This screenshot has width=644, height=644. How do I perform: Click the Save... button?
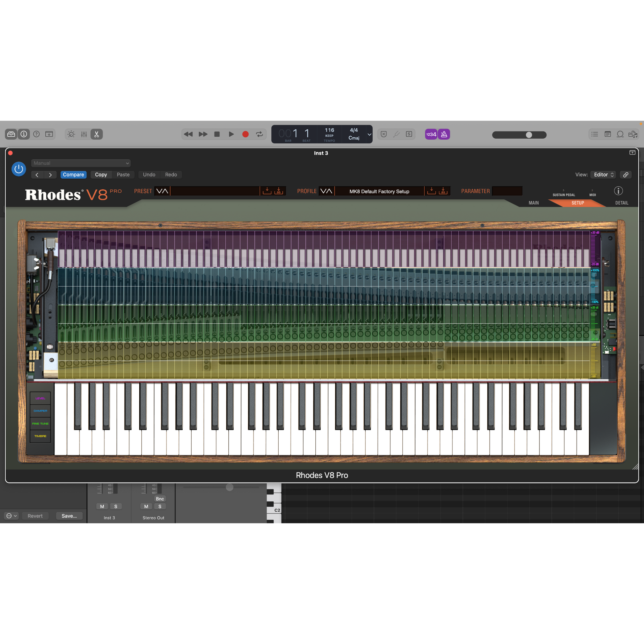coord(69,516)
